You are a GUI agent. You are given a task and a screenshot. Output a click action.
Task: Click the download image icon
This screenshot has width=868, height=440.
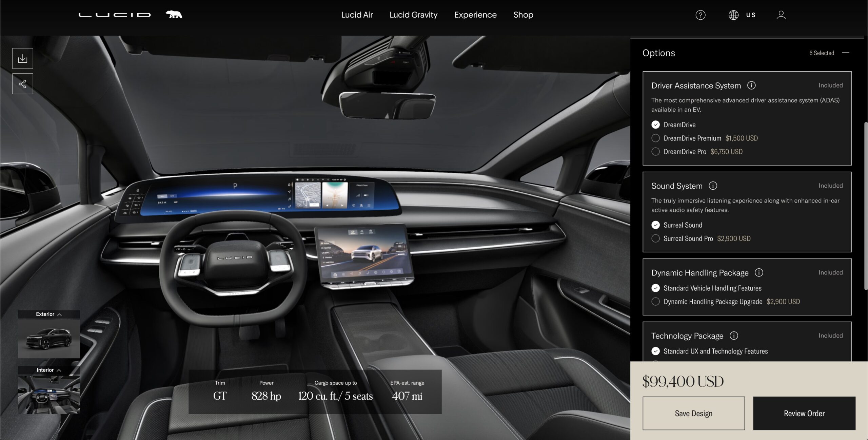tap(23, 58)
